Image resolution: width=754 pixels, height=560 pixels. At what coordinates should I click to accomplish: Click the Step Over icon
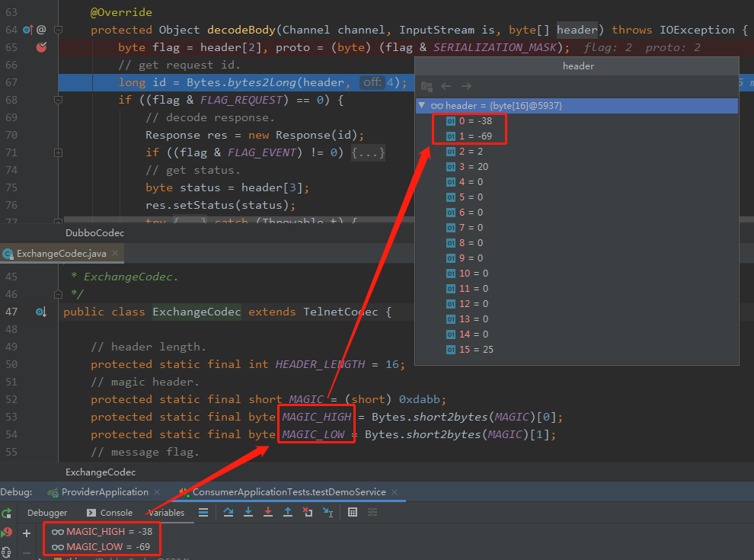point(228,512)
